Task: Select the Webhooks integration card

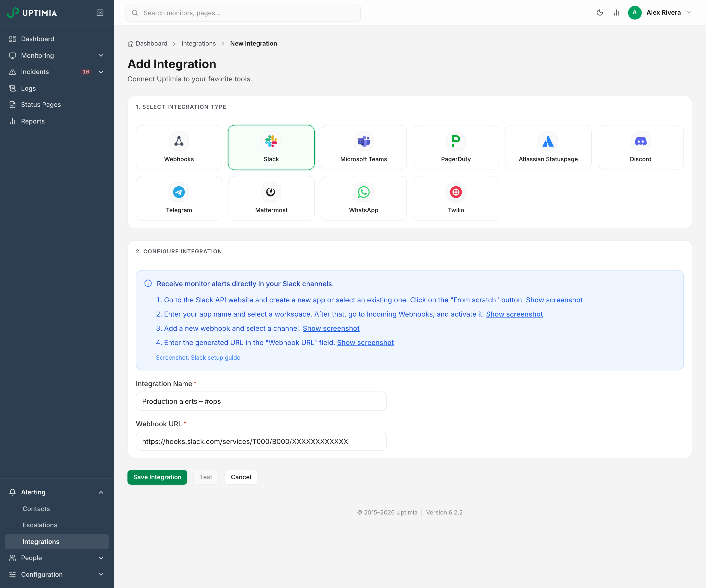Action: click(x=179, y=147)
